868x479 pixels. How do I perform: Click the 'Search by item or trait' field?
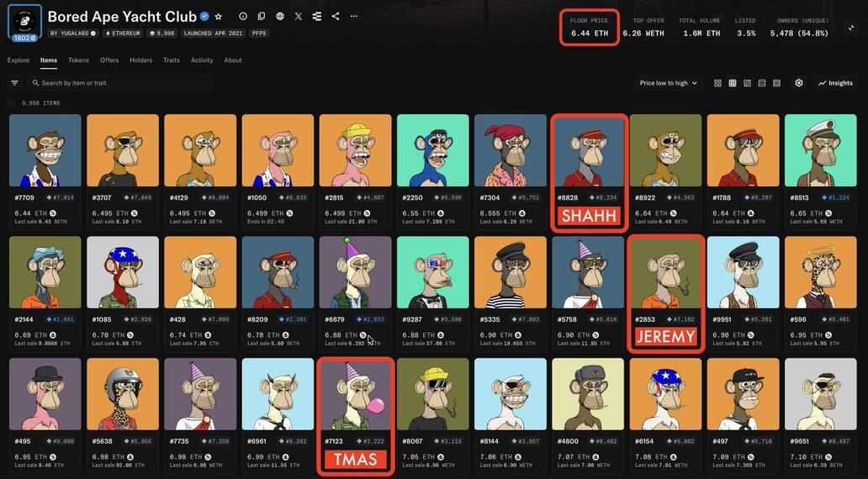[122, 83]
